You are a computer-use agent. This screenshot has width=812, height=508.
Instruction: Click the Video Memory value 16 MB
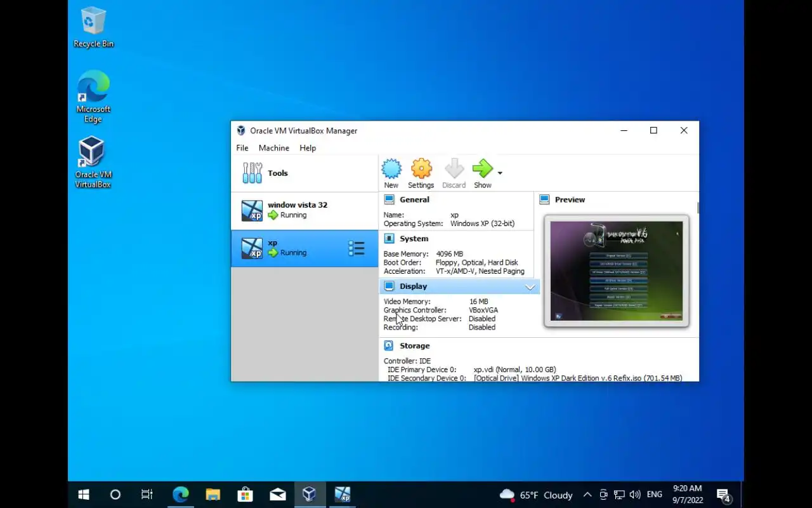tap(479, 302)
